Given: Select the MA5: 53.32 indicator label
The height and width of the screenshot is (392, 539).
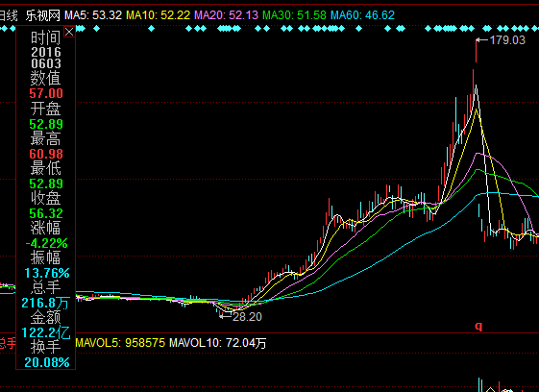Looking at the screenshot, I should click(x=93, y=15).
